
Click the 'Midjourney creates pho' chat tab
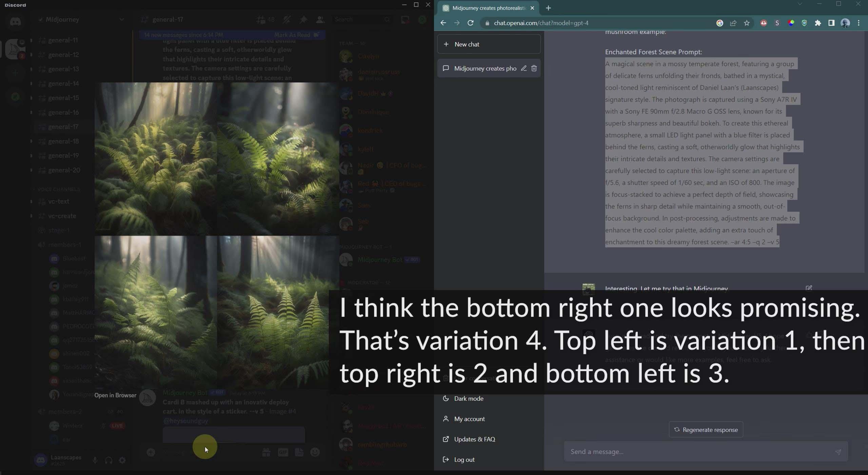click(485, 68)
